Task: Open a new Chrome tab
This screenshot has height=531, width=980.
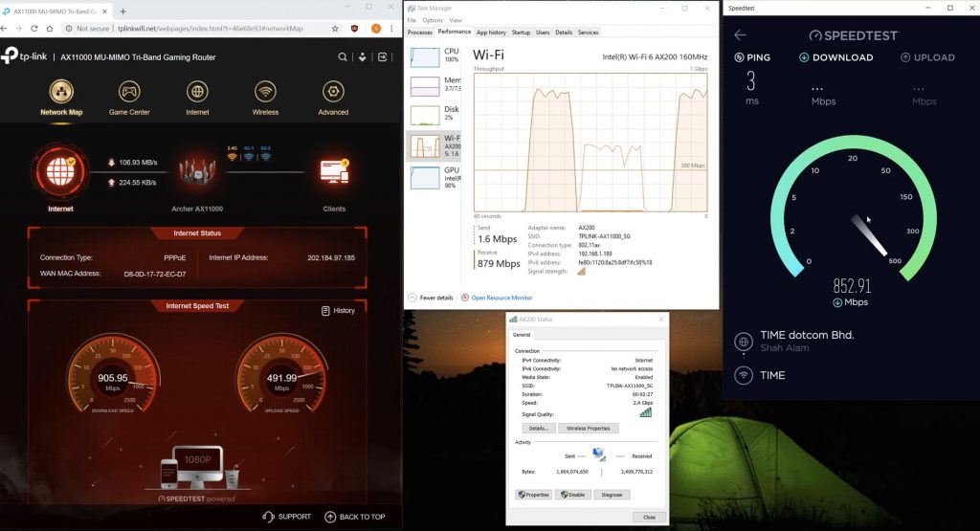Action: click(122, 11)
